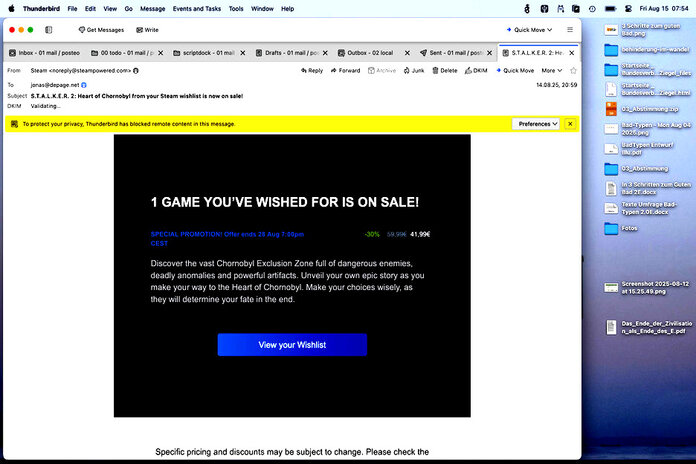Click the Archive button
Viewport: 696px width, 464px height.
tap(382, 71)
